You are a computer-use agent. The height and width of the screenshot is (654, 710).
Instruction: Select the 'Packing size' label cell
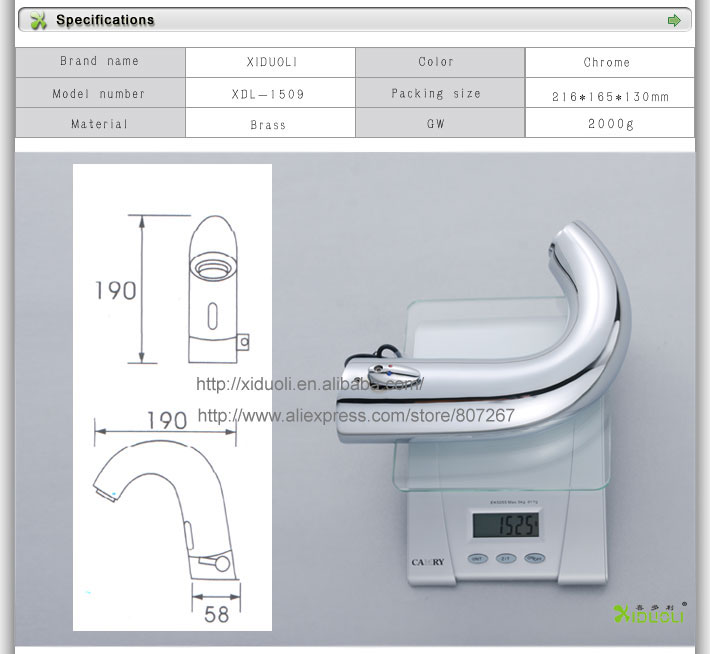440,93
